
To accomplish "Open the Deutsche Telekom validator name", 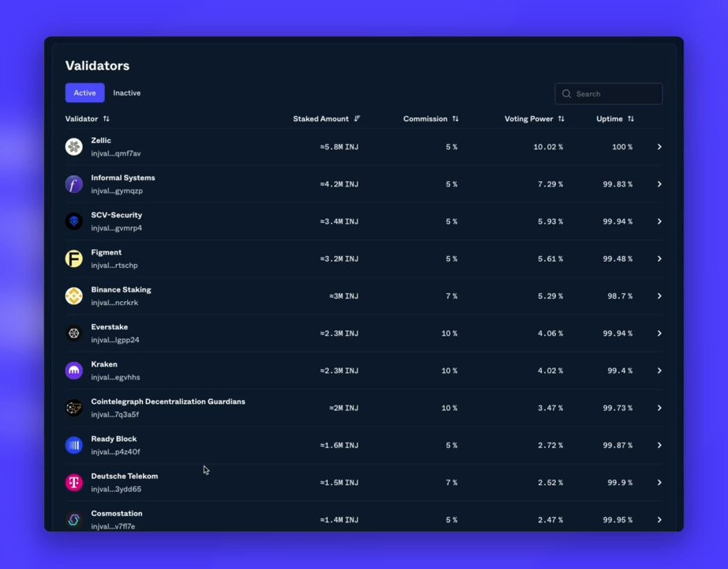I will 125,476.
